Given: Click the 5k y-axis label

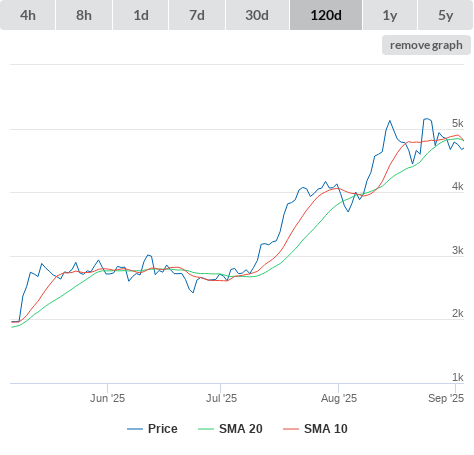Looking at the screenshot, I should pos(458,123).
